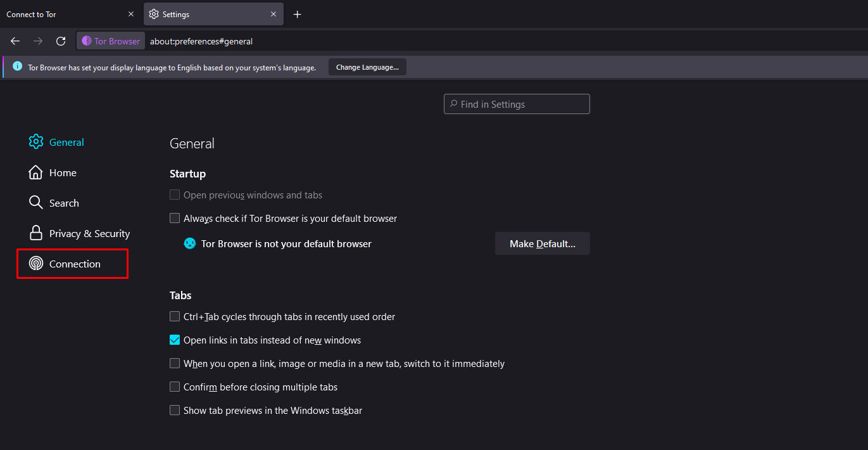The height and width of the screenshot is (450, 868).
Task: Click the Search magnifier icon in sidebar
Action: tap(36, 203)
